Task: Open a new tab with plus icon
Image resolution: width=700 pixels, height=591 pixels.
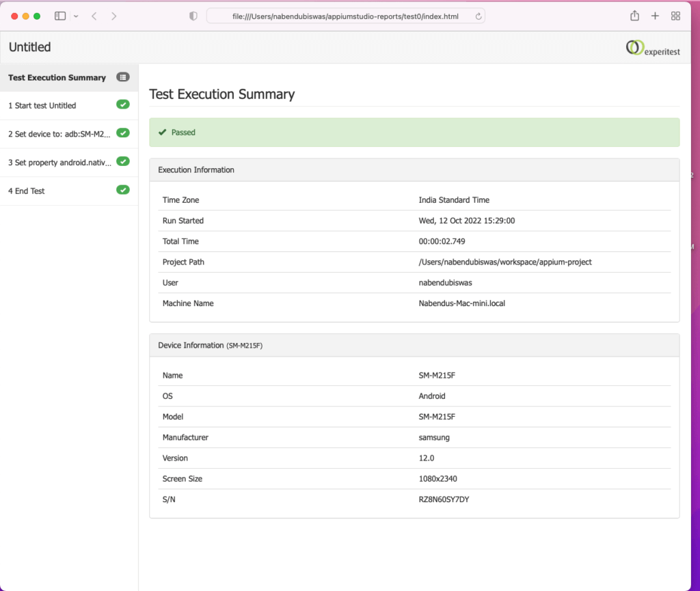Action: coord(655,16)
